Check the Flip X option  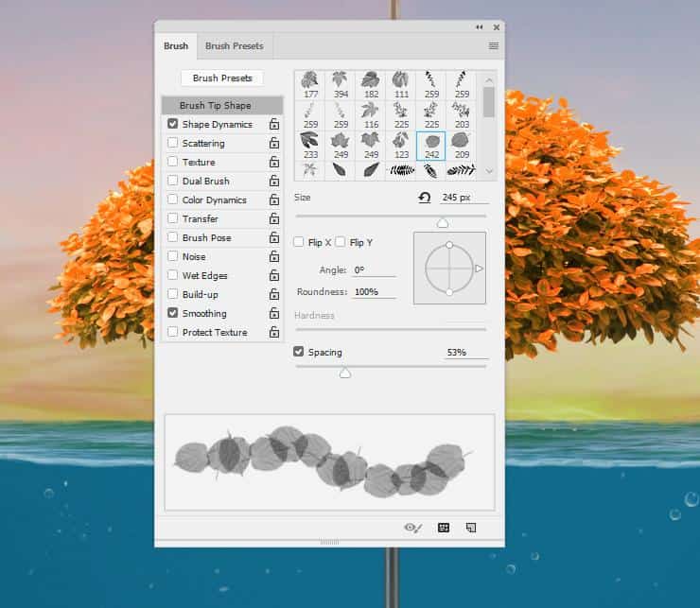click(x=299, y=242)
